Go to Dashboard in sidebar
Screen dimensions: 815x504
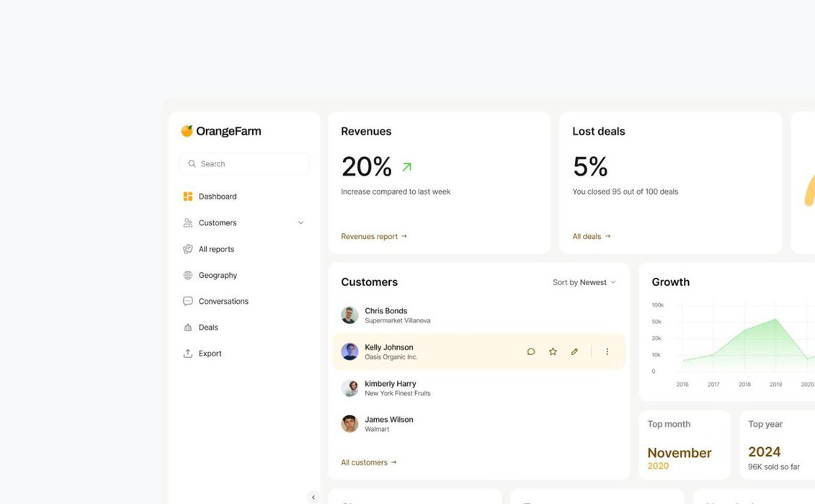217,197
